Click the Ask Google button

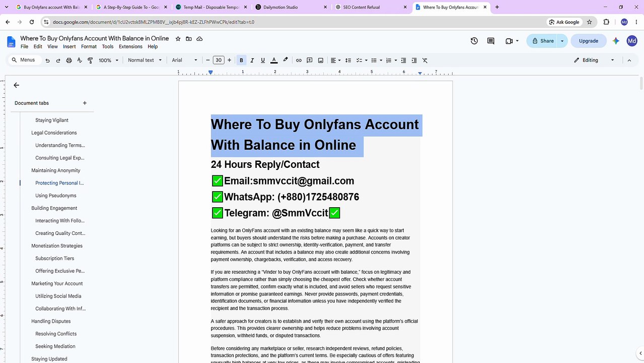coord(564,22)
